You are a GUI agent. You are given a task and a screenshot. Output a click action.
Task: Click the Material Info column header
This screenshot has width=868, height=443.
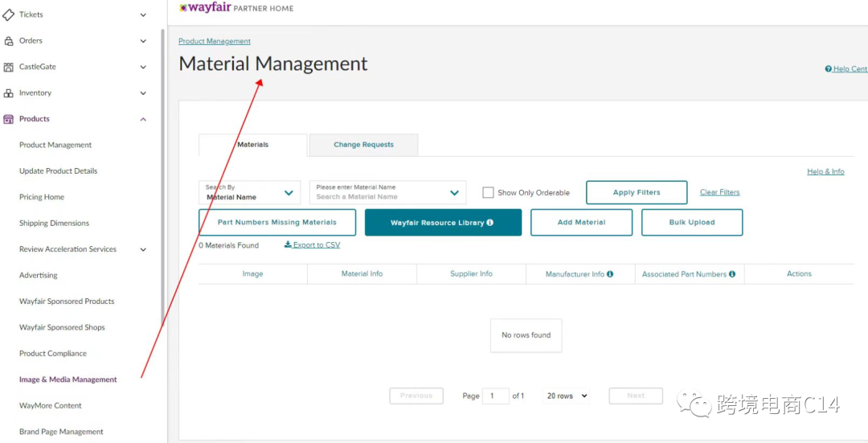[x=362, y=273]
